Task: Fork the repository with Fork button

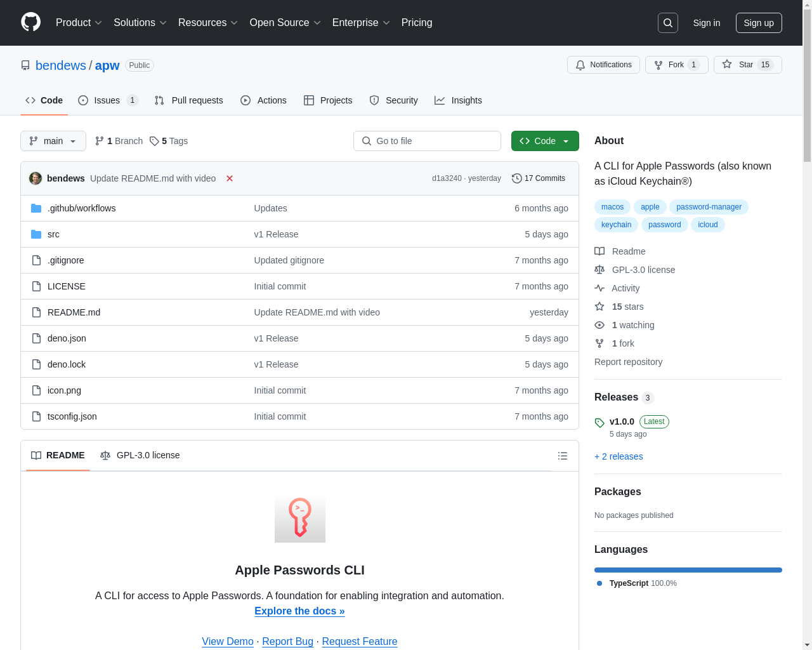Action: pos(677,65)
